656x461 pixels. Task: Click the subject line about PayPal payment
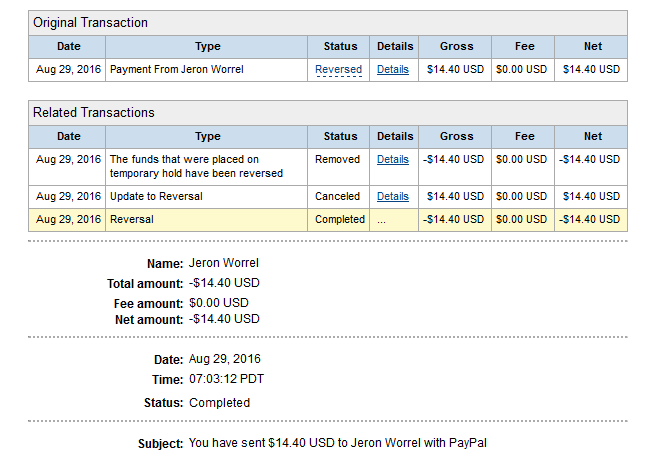338,443
